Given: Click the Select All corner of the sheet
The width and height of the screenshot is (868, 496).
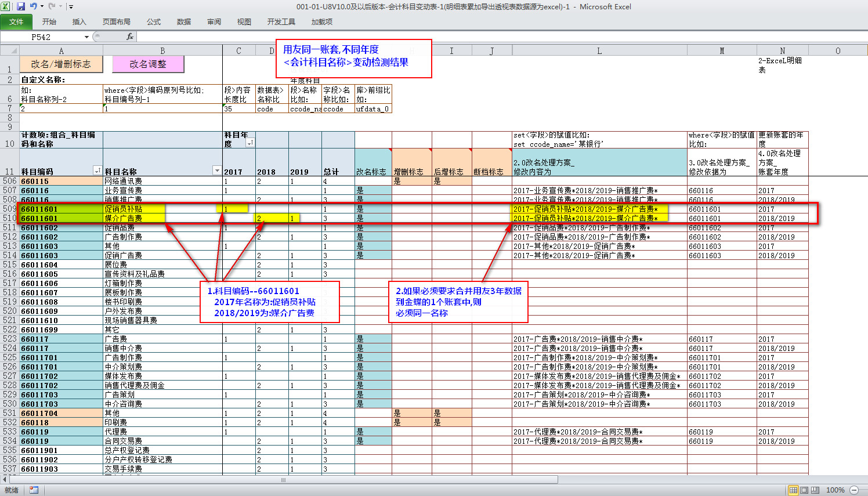Looking at the screenshot, I should coord(9,50).
